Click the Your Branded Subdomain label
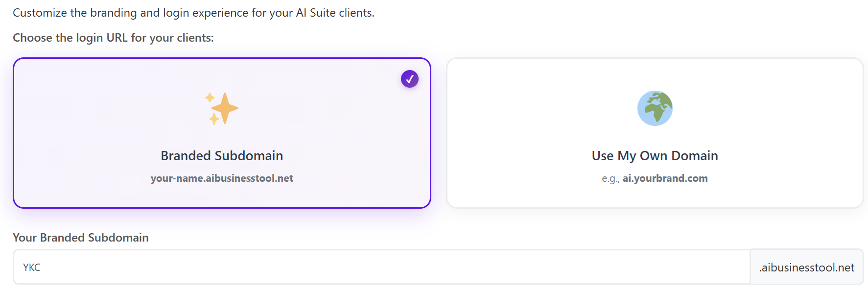This screenshot has width=868, height=293. point(81,238)
